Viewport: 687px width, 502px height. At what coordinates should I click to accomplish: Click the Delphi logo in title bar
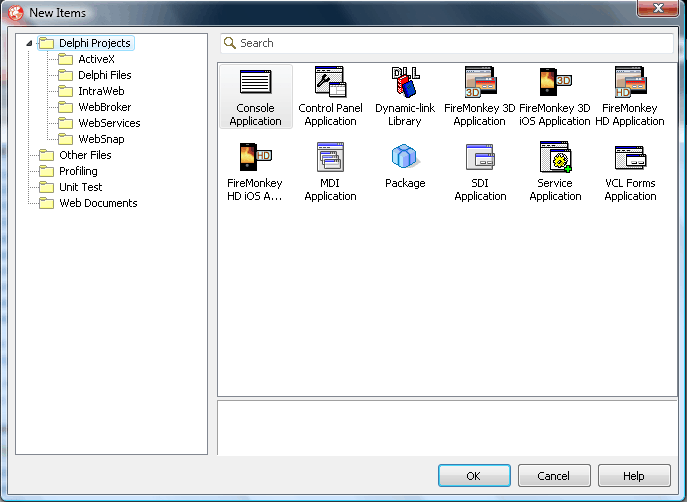(15, 13)
